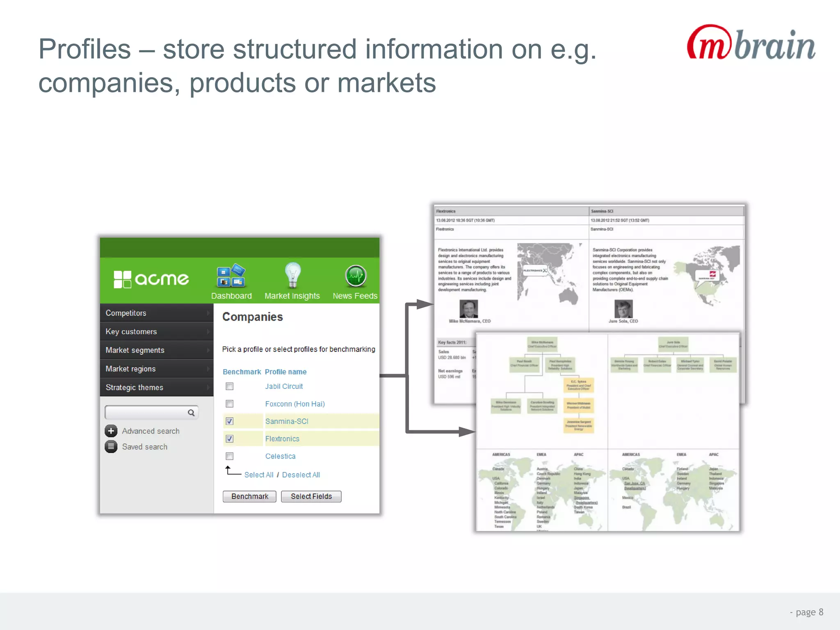This screenshot has width=840, height=630.
Task: Switch to the News Feeds tab label
Action: point(355,296)
